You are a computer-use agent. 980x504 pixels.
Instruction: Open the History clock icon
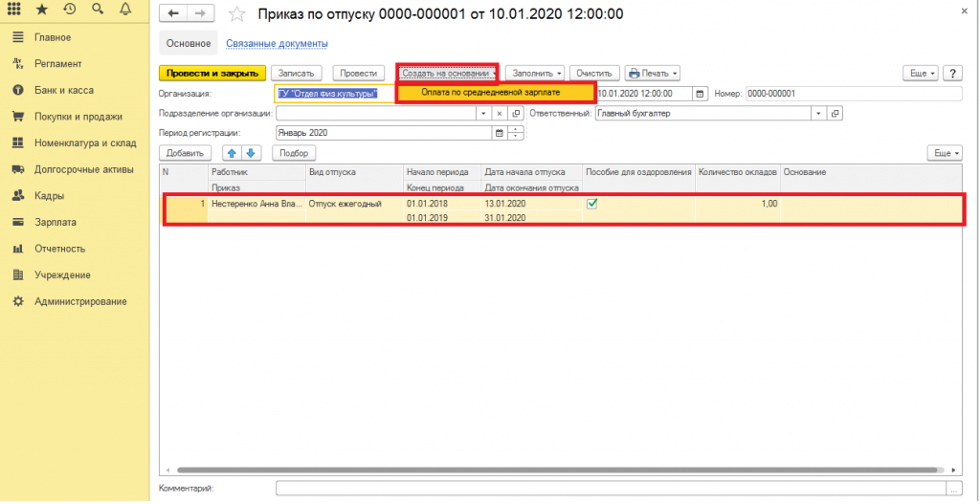pyautogui.click(x=70, y=10)
